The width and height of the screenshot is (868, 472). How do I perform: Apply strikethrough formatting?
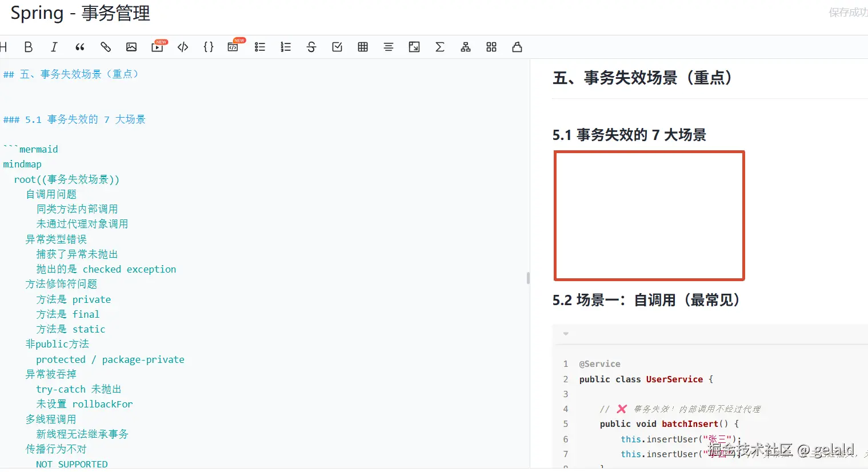tap(311, 47)
